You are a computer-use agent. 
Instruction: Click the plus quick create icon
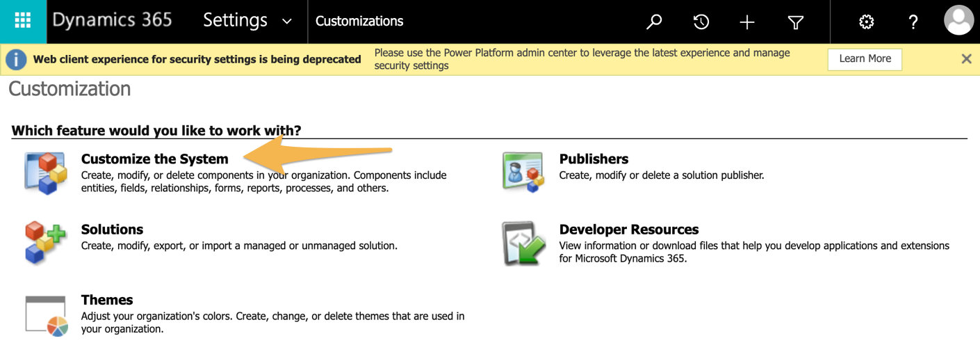747,22
